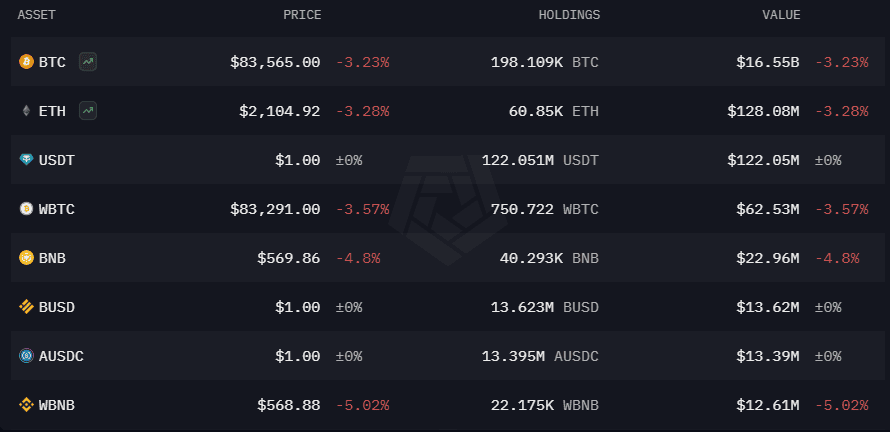Open the BTC asset link
The width and height of the screenshot is (890, 432).
pos(52,62)
